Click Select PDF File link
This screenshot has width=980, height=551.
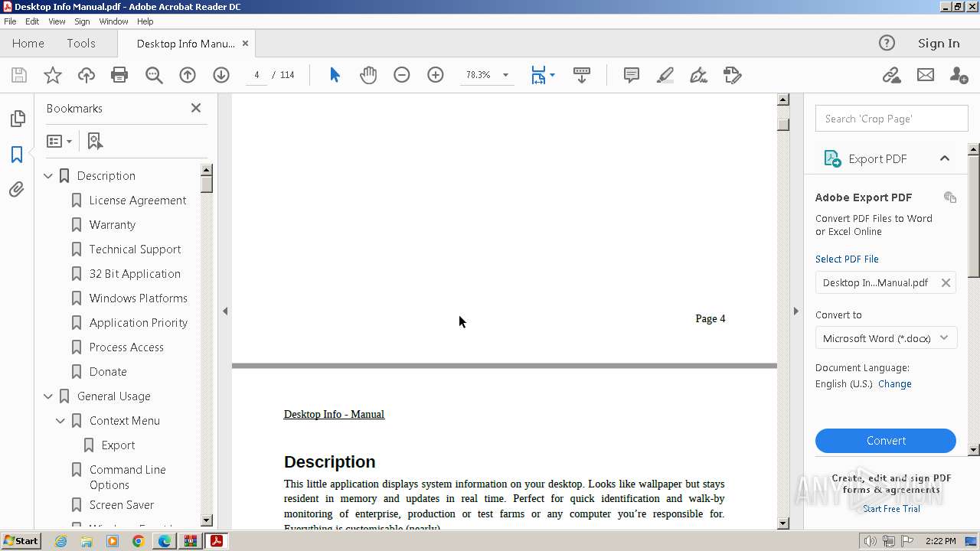pos(847,259)
